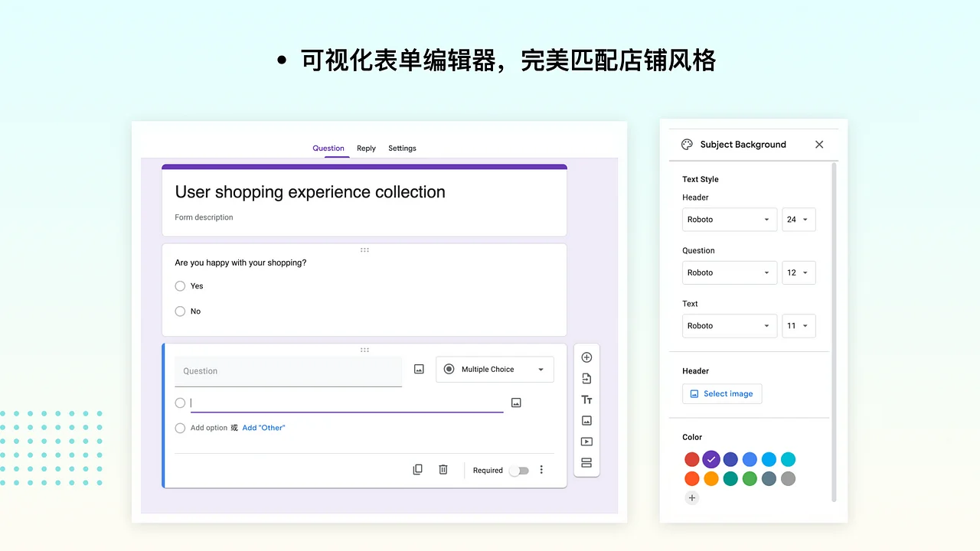Open the Question font size 12 dropdown
Viewport: 980px width, 551px height.
[799, 272]
